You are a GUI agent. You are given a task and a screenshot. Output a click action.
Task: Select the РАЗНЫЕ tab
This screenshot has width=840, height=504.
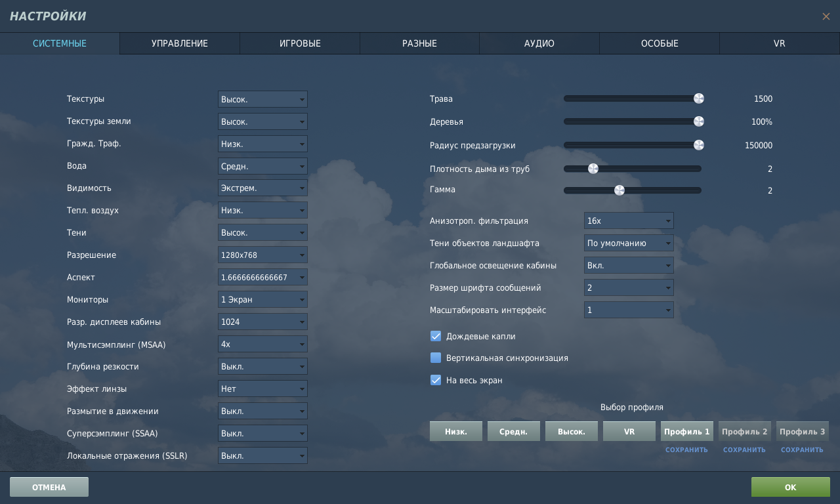[x=419, y=43]
